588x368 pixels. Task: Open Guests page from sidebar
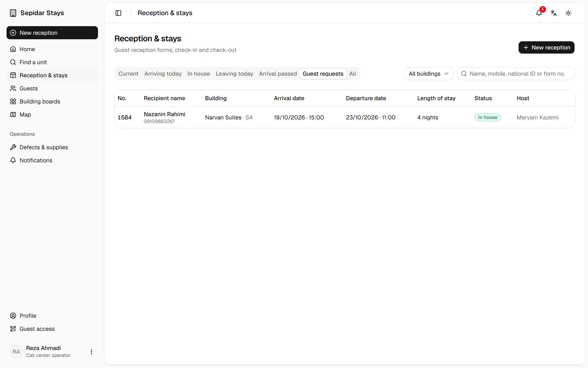pyautogui.click(x=52, y=88)
